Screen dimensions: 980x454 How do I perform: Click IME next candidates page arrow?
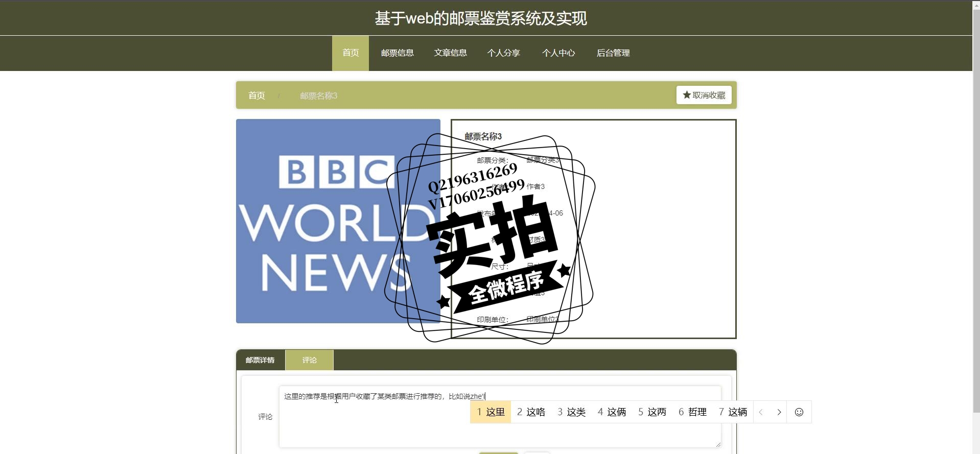[x=779, y=412]
